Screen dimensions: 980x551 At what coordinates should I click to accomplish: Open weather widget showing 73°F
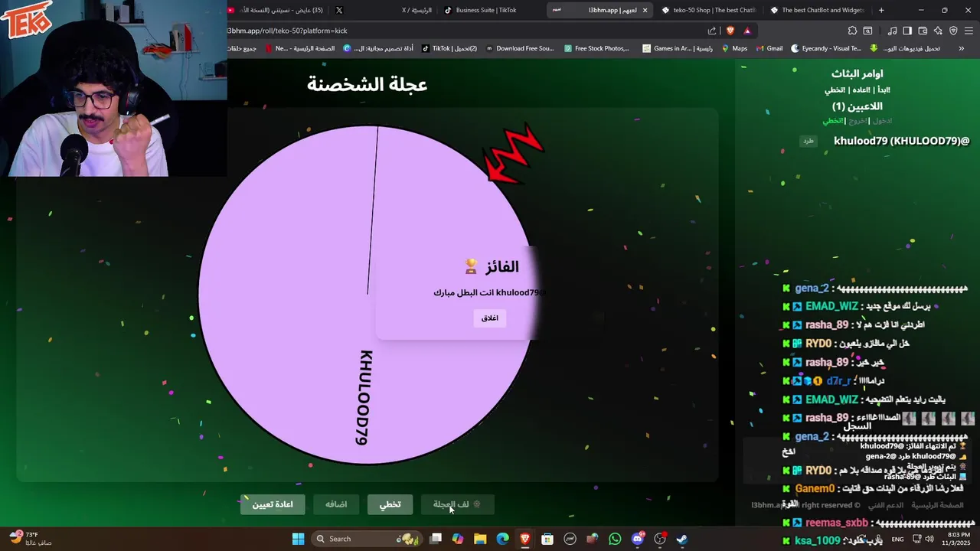[31, 539]
